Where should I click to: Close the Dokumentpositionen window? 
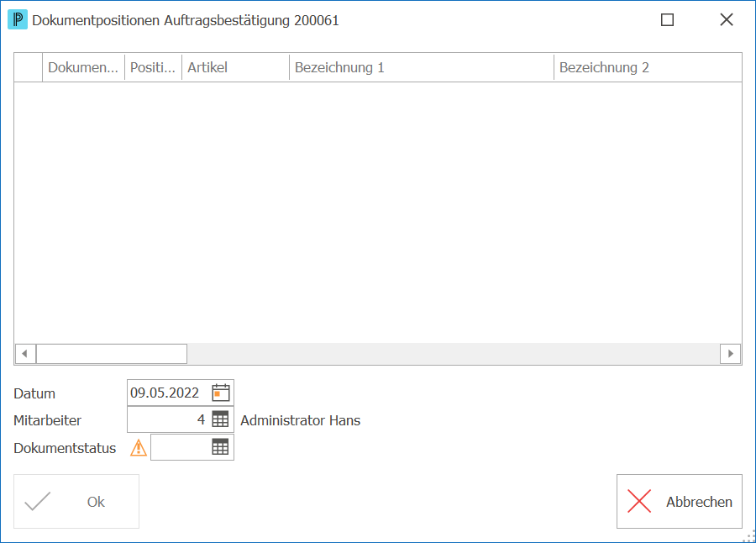pos(726,20)
